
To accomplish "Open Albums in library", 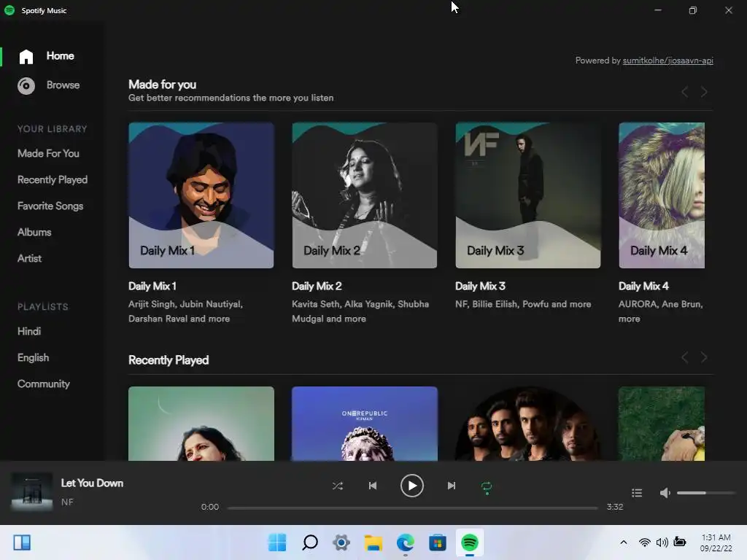I will tap(34, 232).
